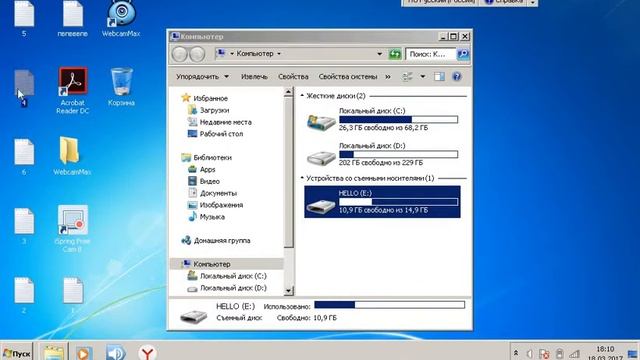
Task: Click the navigation pane scroll down arrow
Action: tap(288, 291)
